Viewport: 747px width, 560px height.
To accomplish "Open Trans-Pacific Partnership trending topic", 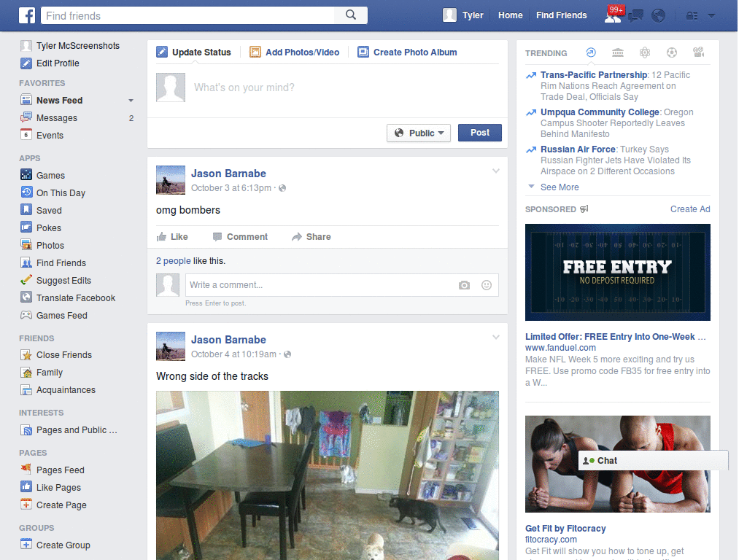I will tap(594, 75).
